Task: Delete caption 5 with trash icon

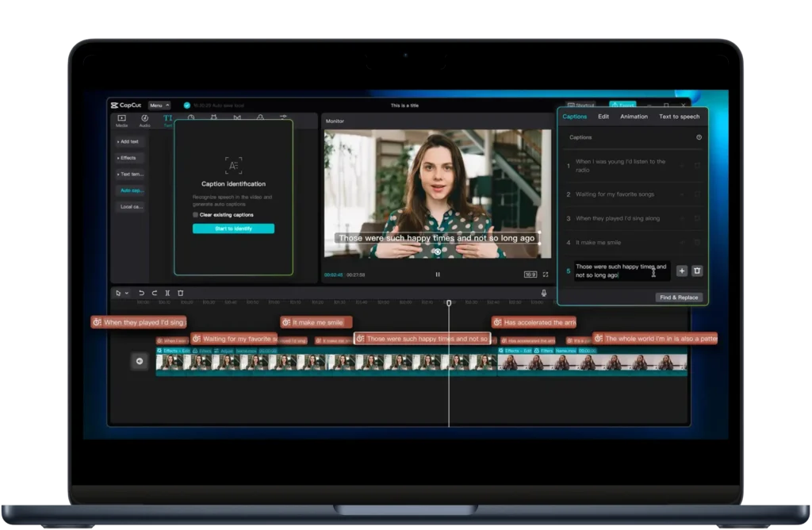Action: click(x=697, y=271)
